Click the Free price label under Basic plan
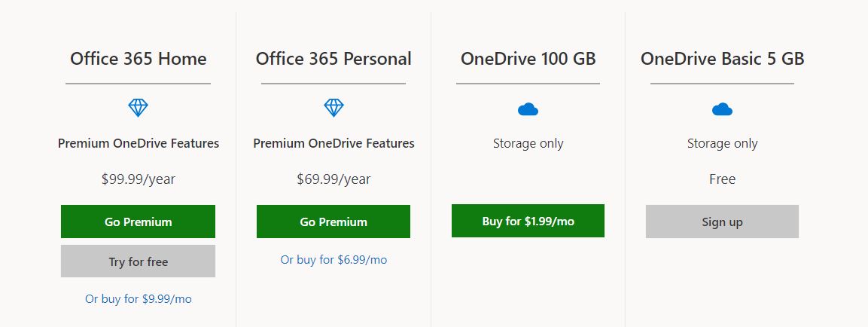The width and height of the screenshot is (868, 327). tap(723, 179)
